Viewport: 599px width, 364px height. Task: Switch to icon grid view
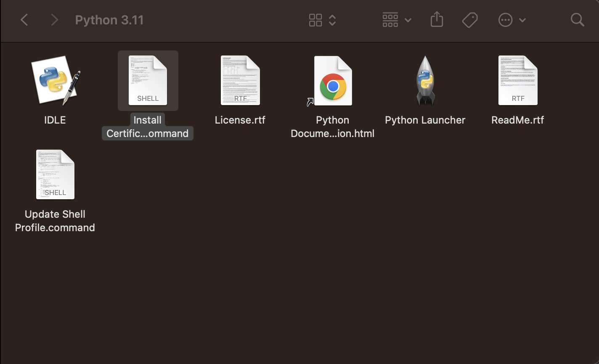coord(315,20)
